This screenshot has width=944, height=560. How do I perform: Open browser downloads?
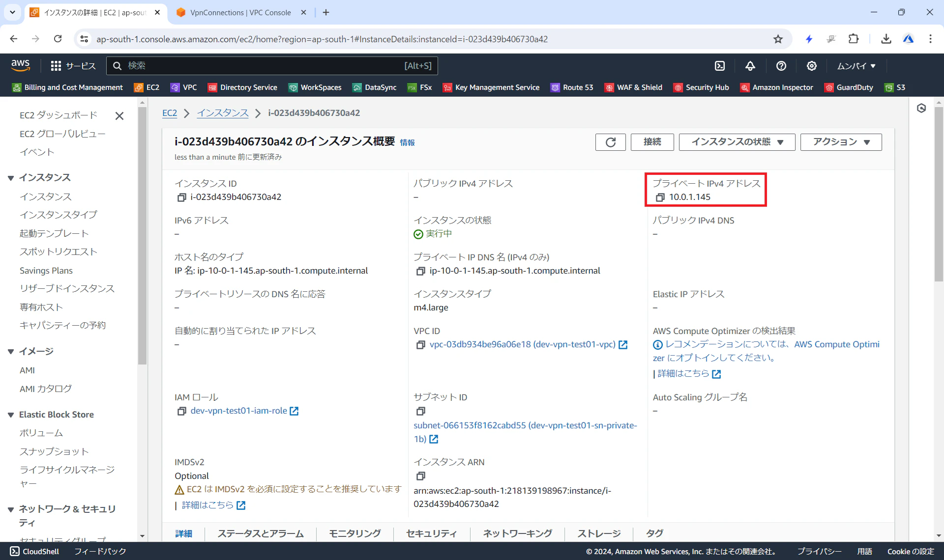[886, 39]
